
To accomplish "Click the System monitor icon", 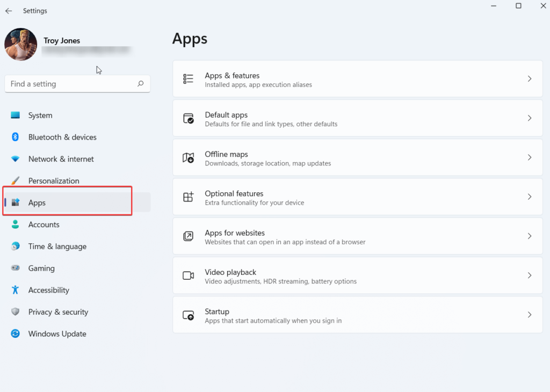I will click(15, 115).
